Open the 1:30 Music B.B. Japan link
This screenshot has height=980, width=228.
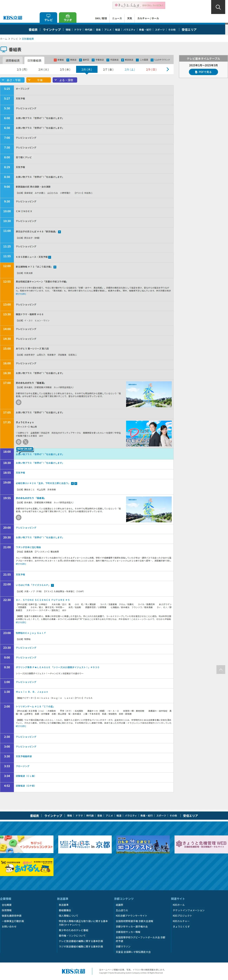click(32, 692)
